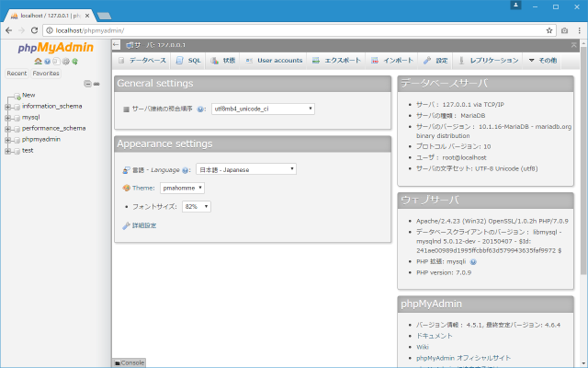Click the help icon beside collation label
Screen dimensions: 588x368
(200, 109)
